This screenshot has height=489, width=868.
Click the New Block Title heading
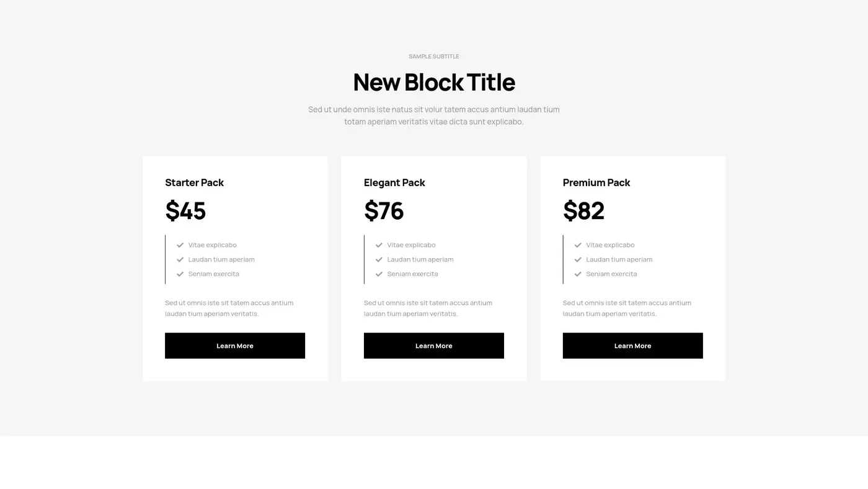click(x=433, y=81)
